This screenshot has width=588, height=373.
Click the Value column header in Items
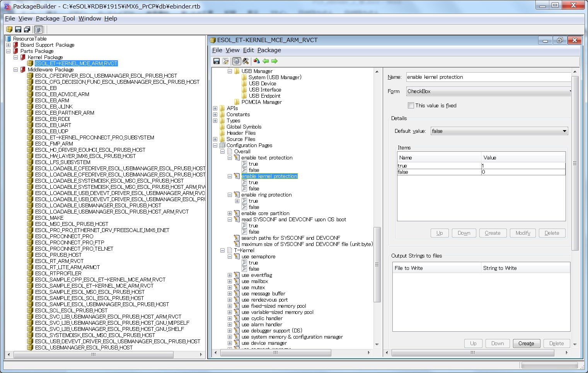click(x=523, y=158)
